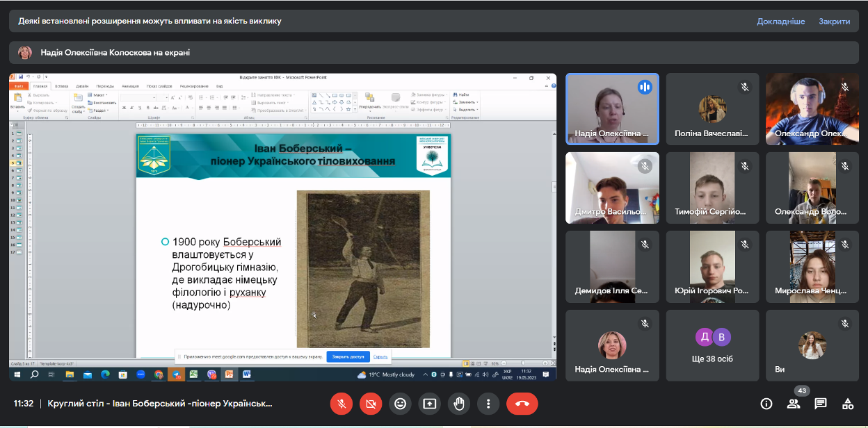Show the participants list
This screenshot has height=428, width=868.
pyautogui.click(x=794, y=404)
